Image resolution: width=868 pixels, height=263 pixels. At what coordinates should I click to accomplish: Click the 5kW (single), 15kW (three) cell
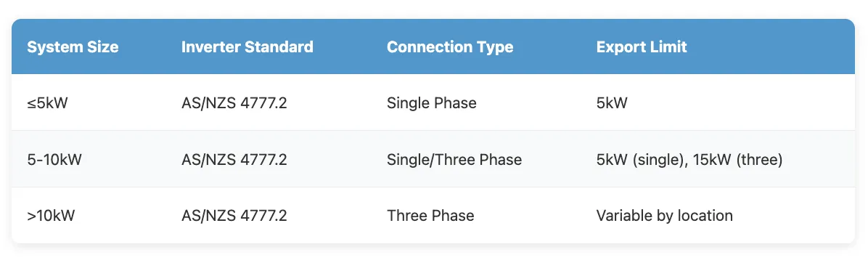[689, 160]
